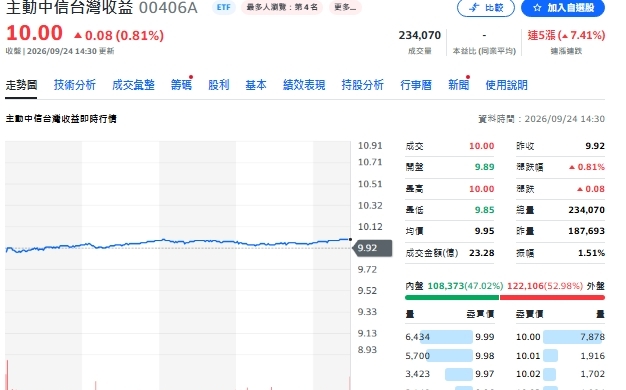The width and height of the screenshot is (626, 390).
Task: Click the star icon in 加入自選股
Action: click(x=537, y=8)
